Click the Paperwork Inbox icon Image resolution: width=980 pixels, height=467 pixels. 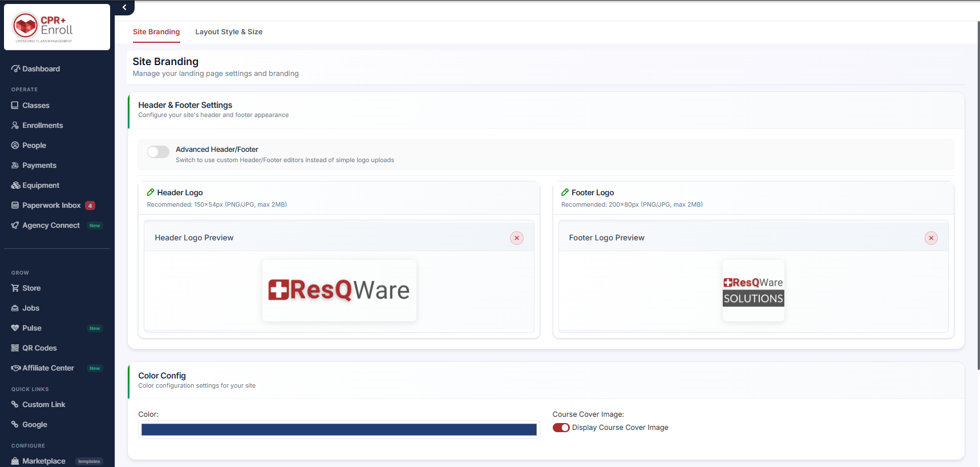pyautogui.click(x=15, y=205)
